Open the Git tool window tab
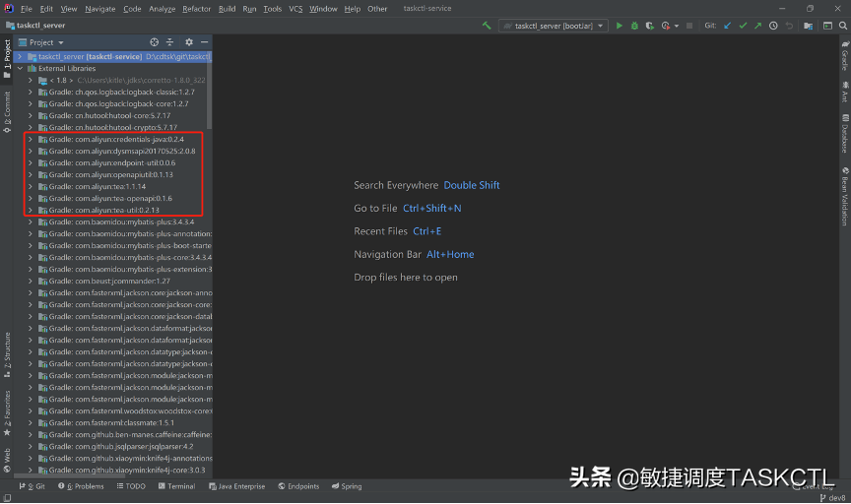 coord(33,486)
